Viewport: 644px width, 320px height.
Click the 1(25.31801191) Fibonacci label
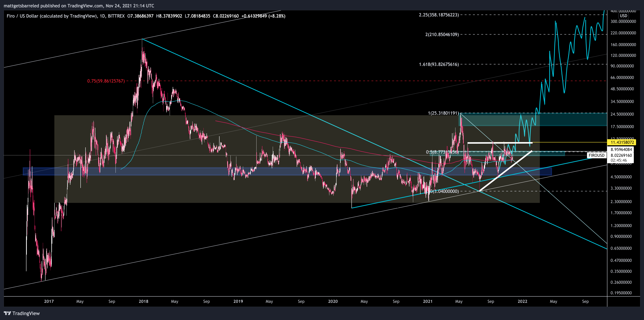pos(443,113)
